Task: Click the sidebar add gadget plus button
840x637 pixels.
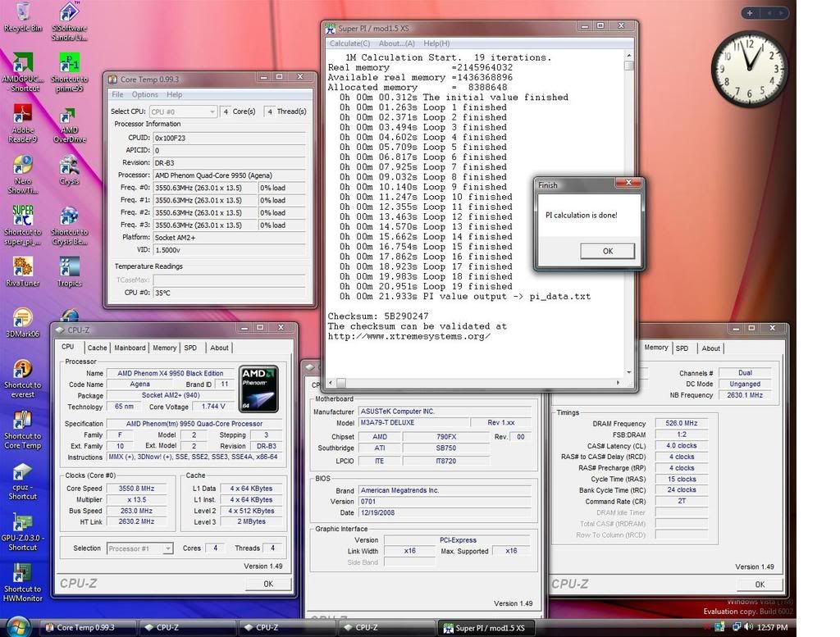Action: coord(750,13)
